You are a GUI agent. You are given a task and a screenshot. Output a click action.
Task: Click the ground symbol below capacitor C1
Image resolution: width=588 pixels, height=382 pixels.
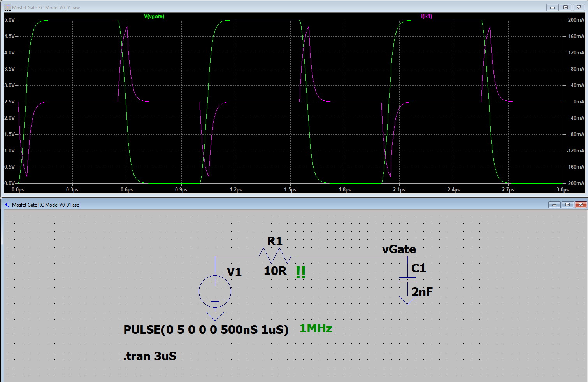point(407,300)
